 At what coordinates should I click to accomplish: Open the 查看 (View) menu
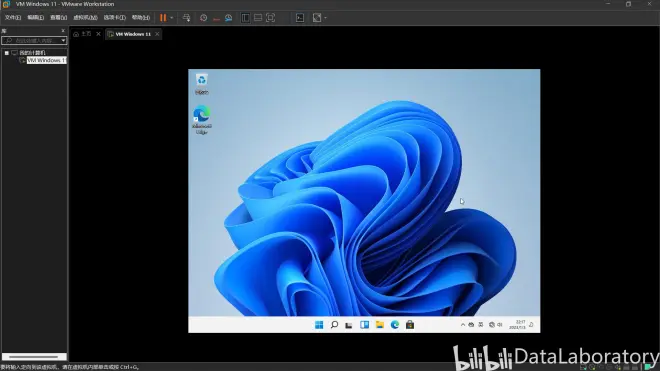pos(59,18)
